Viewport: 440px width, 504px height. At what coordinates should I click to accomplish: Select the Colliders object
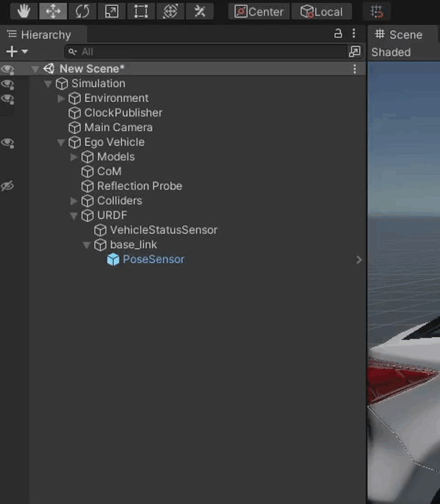[x=120, y=201]
